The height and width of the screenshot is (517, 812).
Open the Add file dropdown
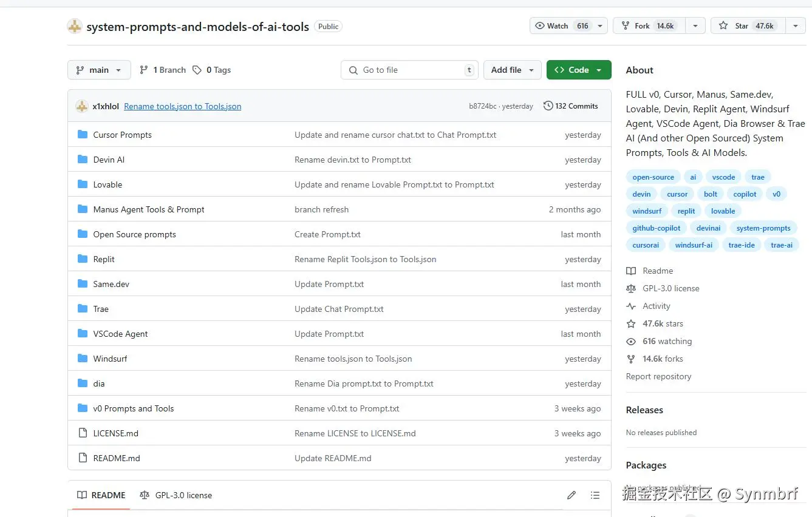[513, 70]
